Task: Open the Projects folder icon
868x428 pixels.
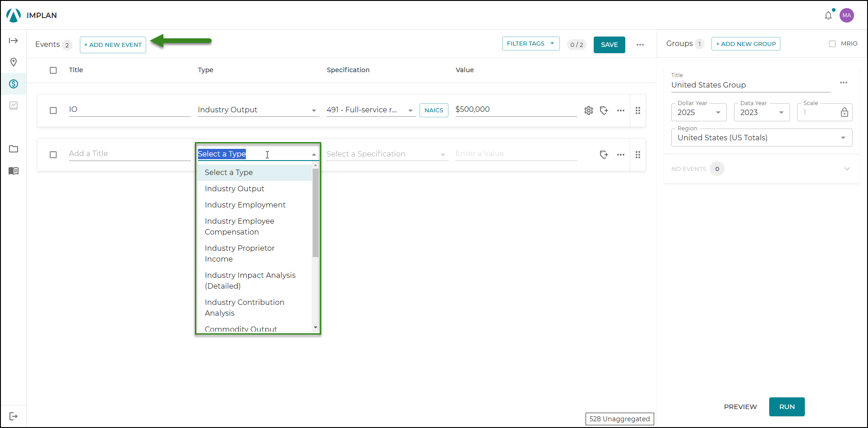Action: (14, 149)
